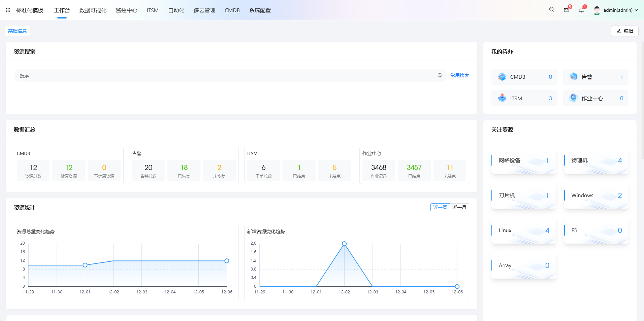Click the ITSM to-do icon
The image size is (644, 321).
pyautogui.click(x=502, y=98)
